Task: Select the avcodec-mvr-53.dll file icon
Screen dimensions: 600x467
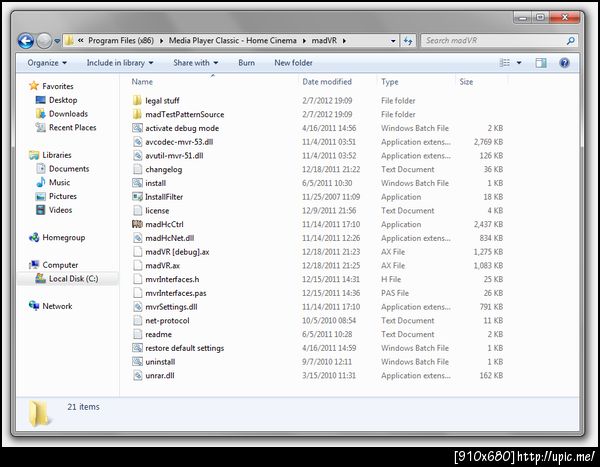Action: click(x=137, y=142)
